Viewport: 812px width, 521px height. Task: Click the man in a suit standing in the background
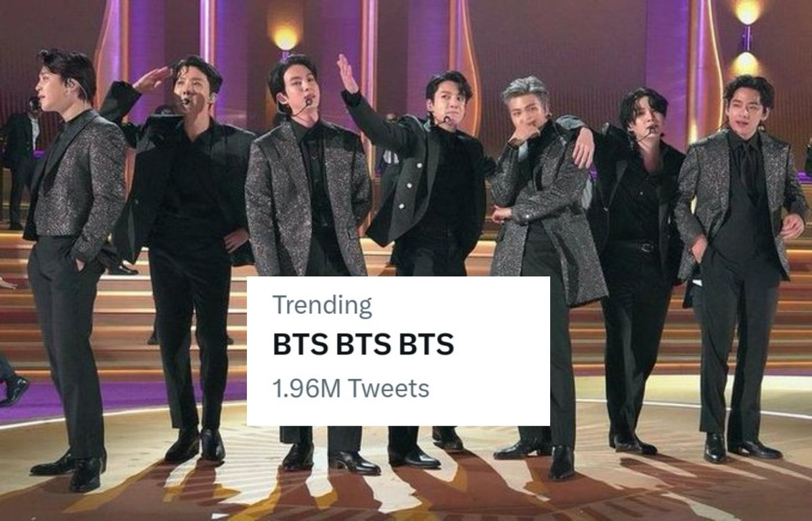(x=20, y=162)
